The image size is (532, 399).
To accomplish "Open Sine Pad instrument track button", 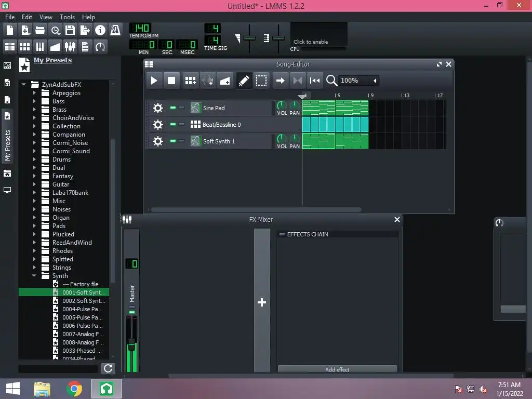I will point(230,108).
